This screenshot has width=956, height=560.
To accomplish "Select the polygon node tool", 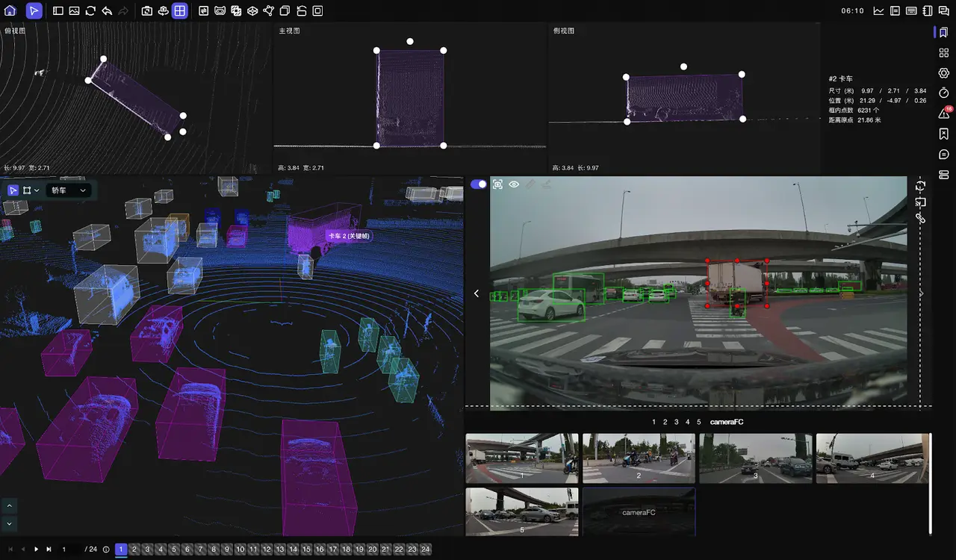I will [x=269, y=11].
